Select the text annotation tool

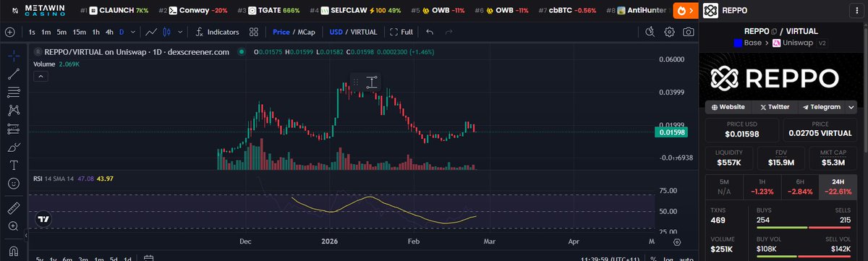click(13, 166)
